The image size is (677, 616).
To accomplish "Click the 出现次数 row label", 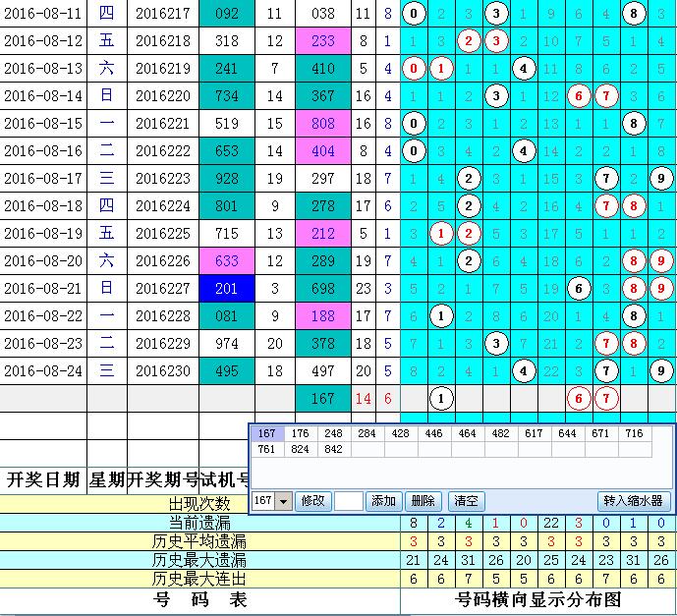I will (199, 504).
